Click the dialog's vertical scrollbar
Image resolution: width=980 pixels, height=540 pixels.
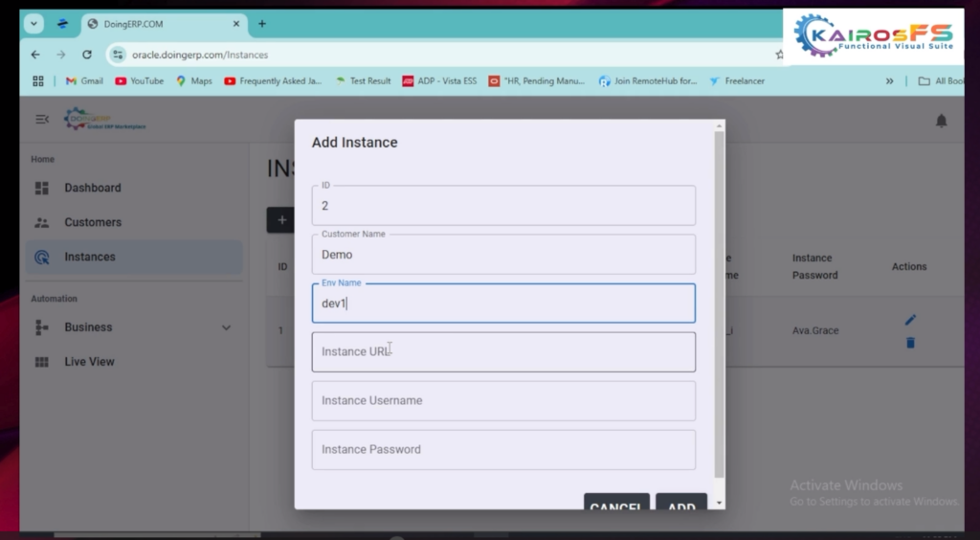point(720,306)
